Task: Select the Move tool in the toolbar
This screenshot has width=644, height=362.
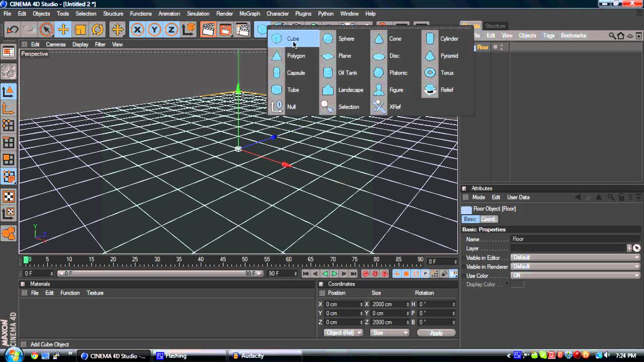Action: 63,30
